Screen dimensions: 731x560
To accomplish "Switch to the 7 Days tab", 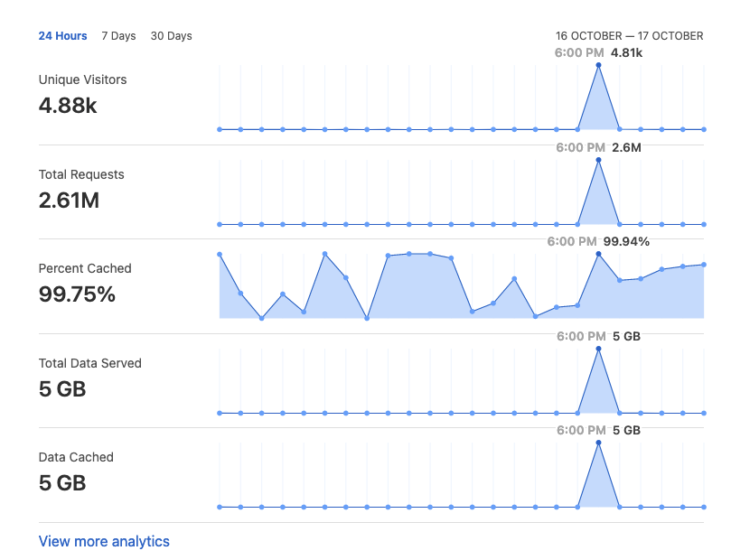I will pos(118,36).
